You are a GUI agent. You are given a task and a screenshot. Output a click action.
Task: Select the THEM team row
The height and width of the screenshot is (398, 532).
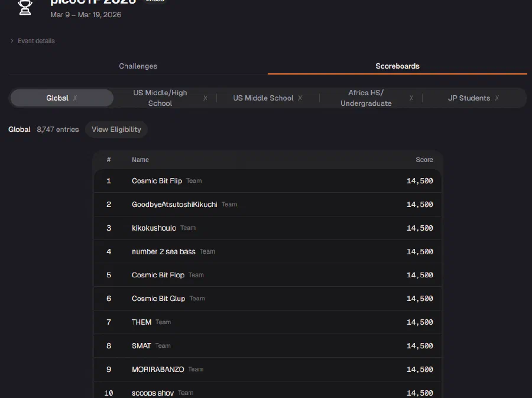click(268, 322)
